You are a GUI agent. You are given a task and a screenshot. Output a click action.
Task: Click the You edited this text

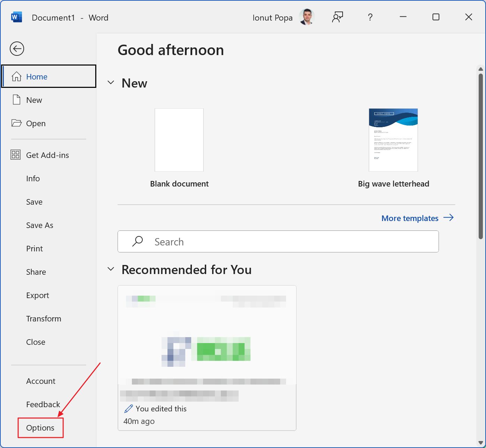point(161,409)
